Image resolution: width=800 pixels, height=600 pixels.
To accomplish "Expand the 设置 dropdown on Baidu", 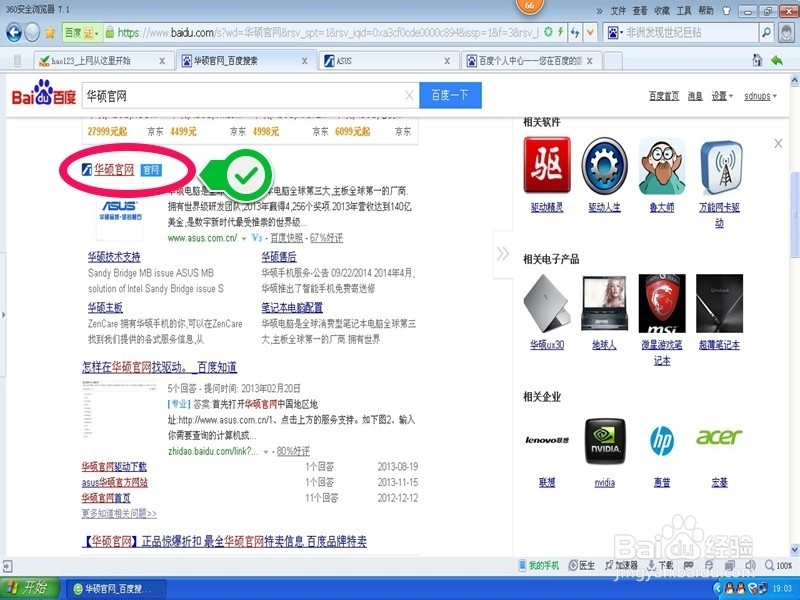I will pyautogui.click(x=722, y=96).
